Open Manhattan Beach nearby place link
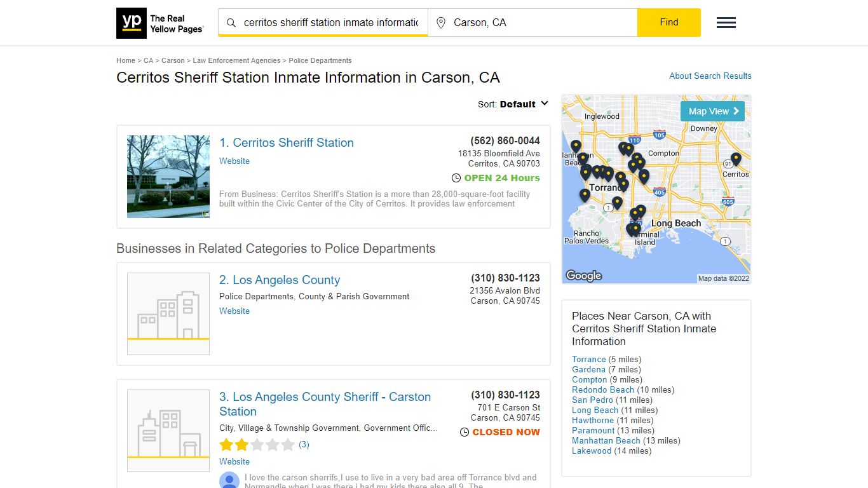Screen dimensions: 868x488 [x=606, y=440]
